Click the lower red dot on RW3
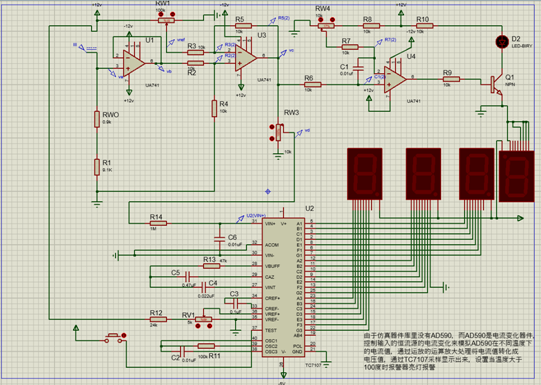 [272, 139]
